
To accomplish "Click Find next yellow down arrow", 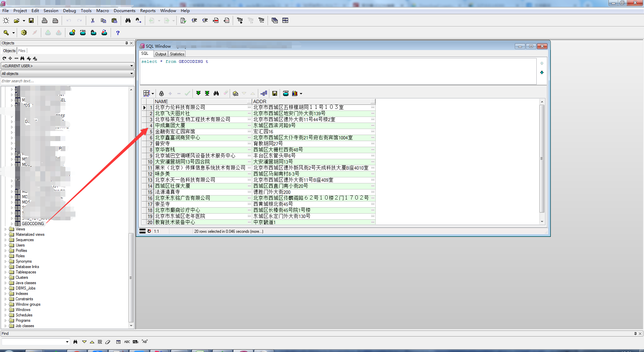I will pos(84,342).
